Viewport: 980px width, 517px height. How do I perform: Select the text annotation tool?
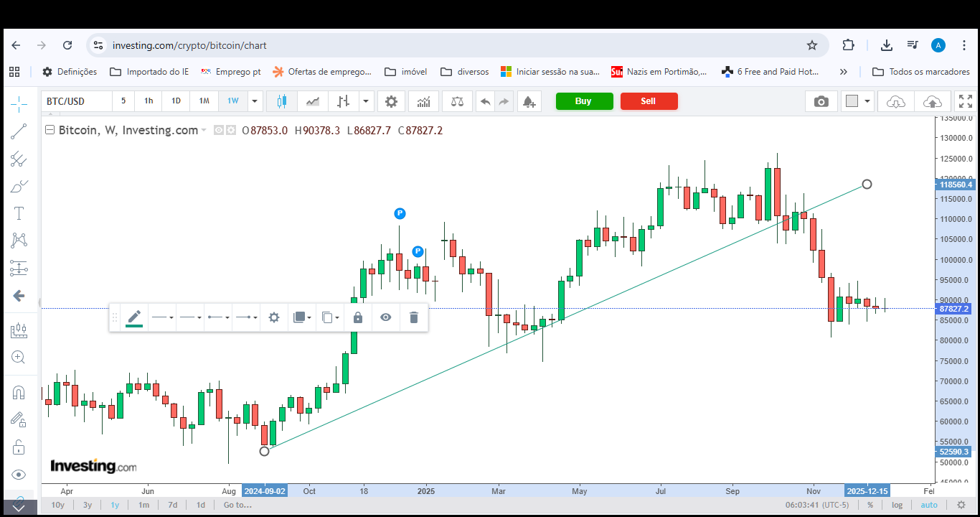19,213
